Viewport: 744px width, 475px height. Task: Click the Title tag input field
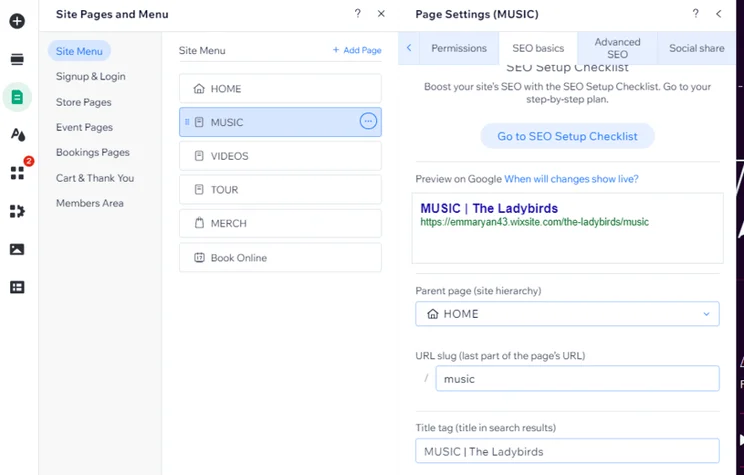(567, 451)
